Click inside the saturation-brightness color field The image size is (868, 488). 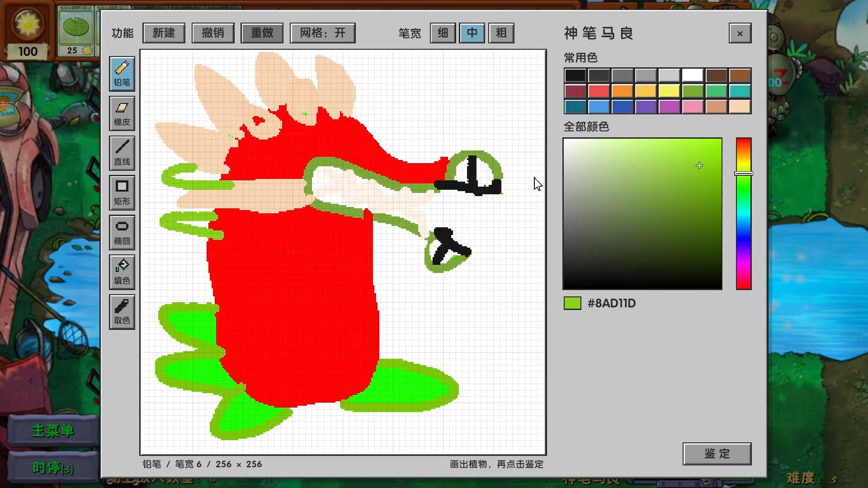click(642, 214)
